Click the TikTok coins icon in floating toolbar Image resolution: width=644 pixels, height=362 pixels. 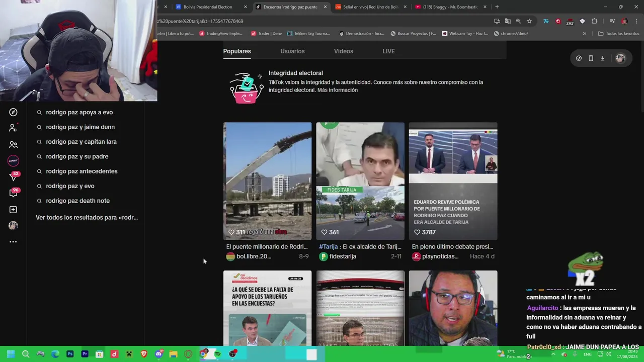(x=579, y=58)
